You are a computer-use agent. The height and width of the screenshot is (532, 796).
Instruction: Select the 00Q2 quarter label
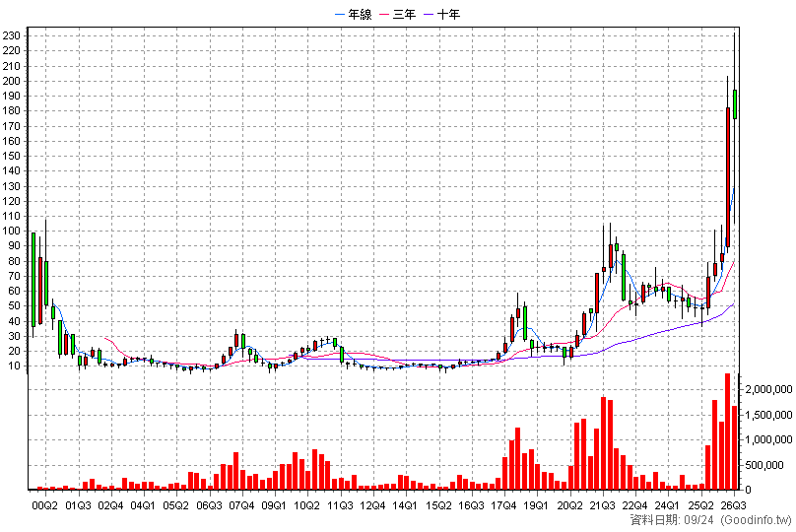44,505
